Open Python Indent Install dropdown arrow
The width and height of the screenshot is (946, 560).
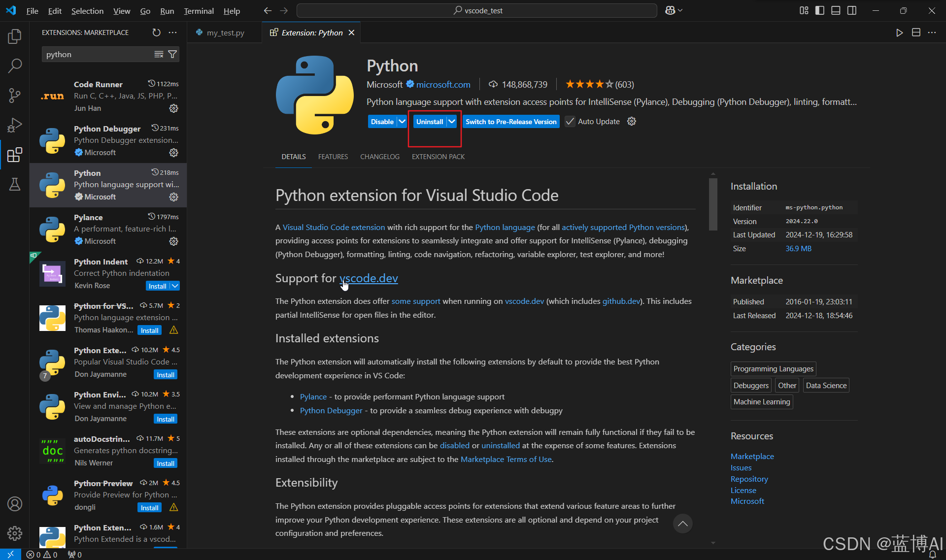[175, 286]
